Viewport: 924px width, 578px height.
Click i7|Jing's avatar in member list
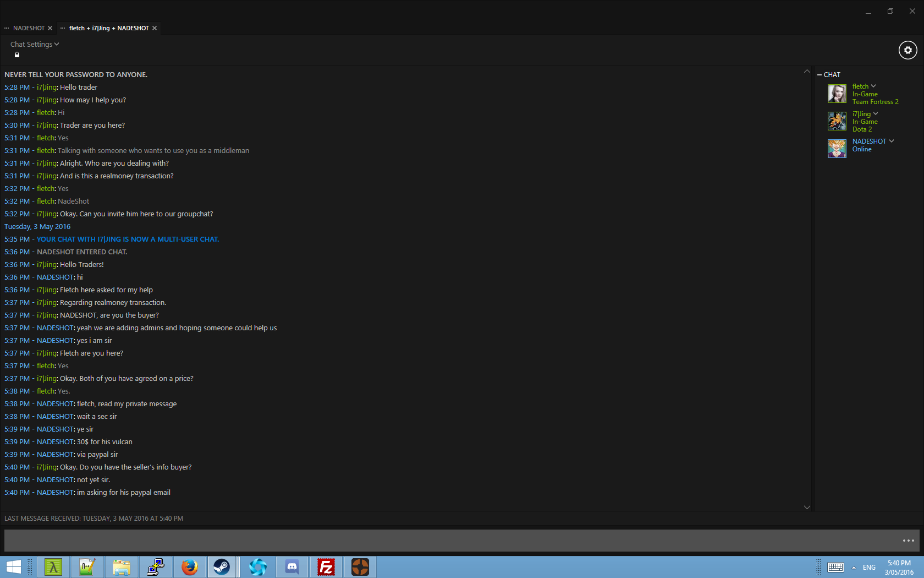[837, 121]
